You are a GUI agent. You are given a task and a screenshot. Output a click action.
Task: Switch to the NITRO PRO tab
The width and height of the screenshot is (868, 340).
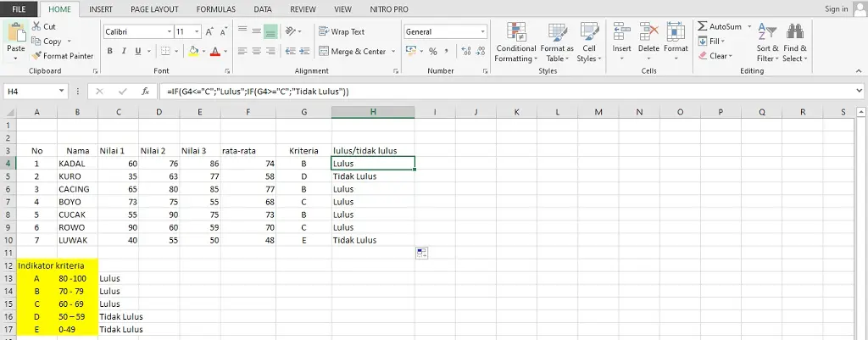click(x=389, y=8)
